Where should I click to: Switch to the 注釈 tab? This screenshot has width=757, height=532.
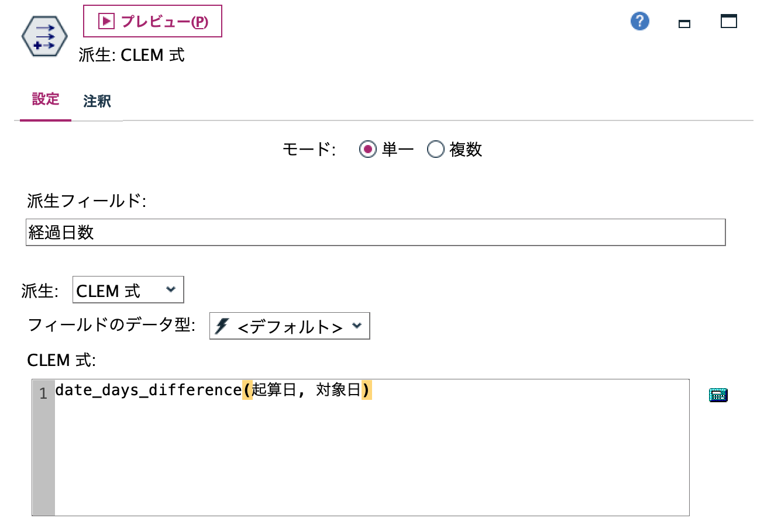[x=96, y=101]
